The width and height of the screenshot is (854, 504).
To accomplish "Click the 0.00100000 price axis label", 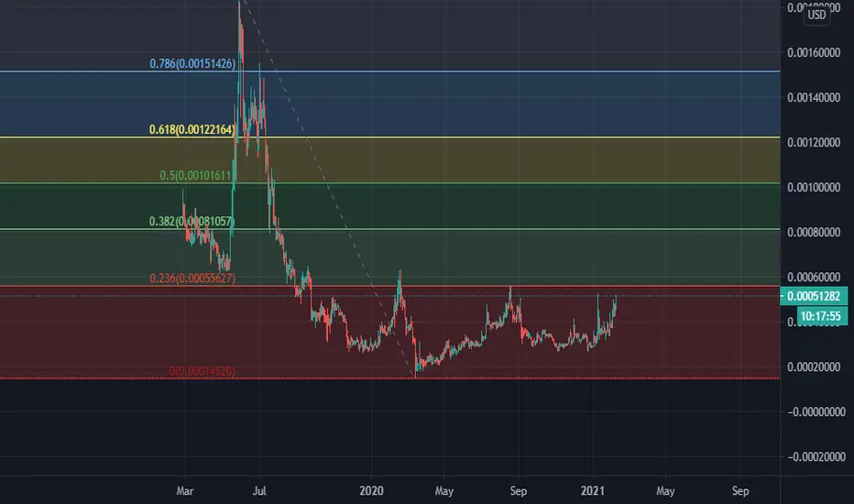I will (x=814, y=188).
